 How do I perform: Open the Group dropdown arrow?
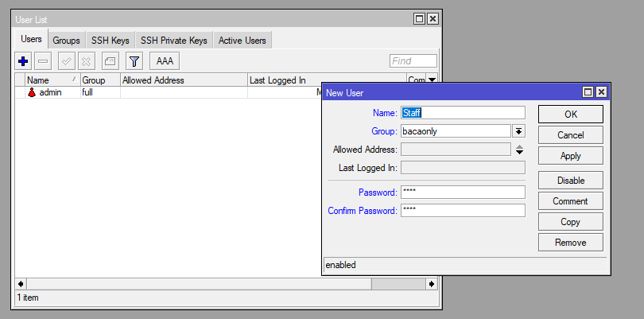pyautogui.click(x=518, y=131)
